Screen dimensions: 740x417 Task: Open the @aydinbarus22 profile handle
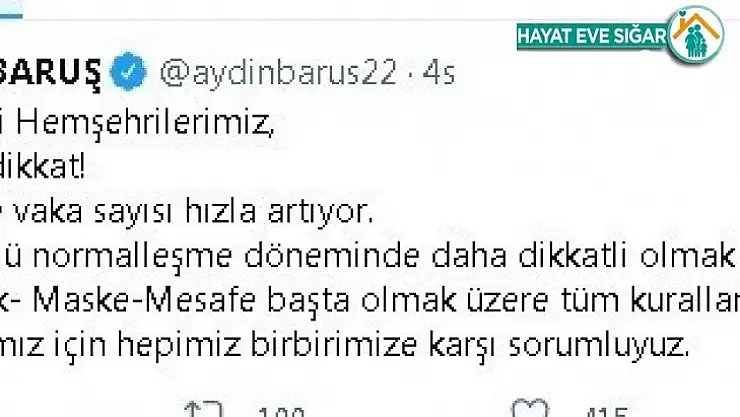278,73
